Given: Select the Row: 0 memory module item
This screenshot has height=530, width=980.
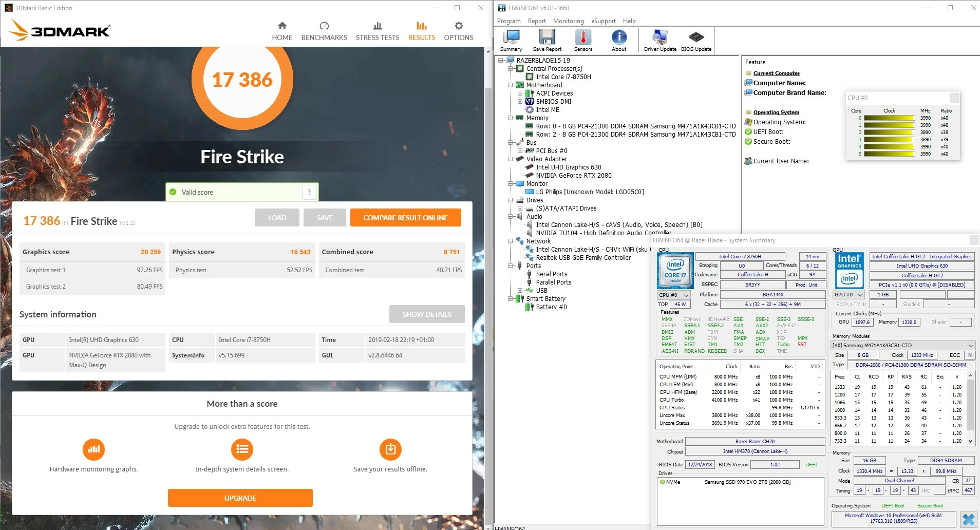Looking at the screenshot, I should tap(636, 126).
